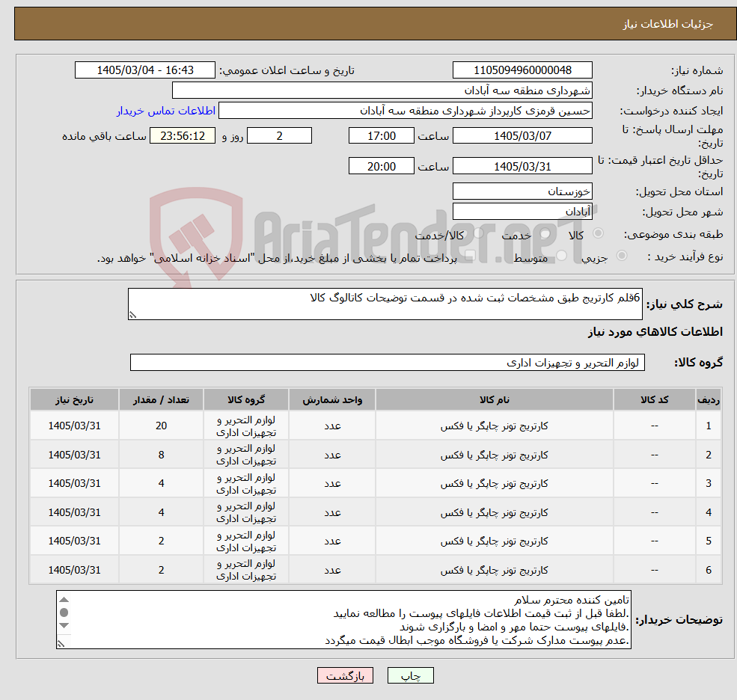
Task: Click price validity date 1405/03/31 field
Action: tap(522, 166)
